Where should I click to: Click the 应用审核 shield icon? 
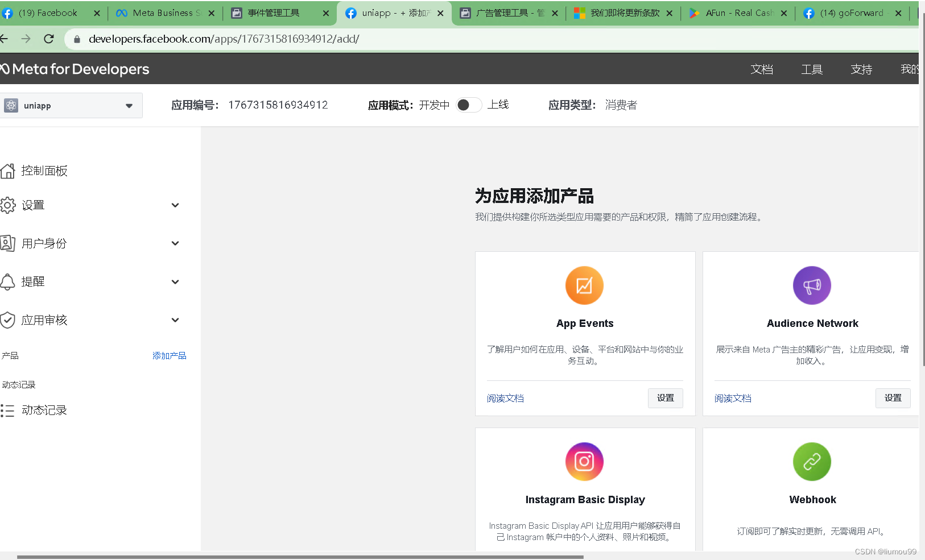coord(8,320)
